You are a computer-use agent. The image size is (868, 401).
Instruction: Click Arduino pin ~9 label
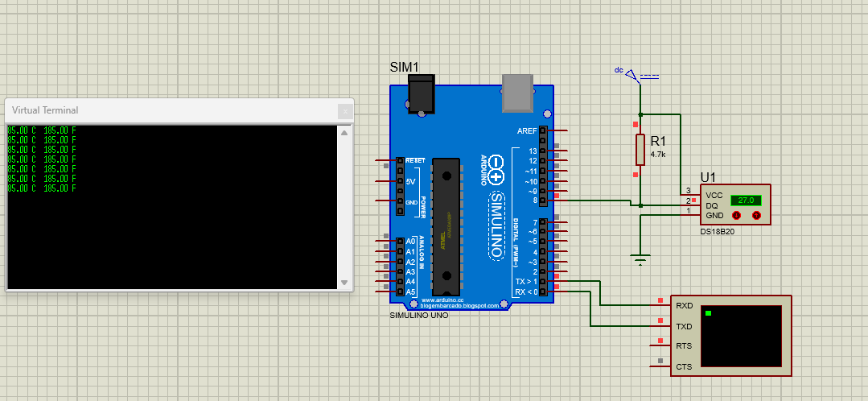[x=533, y=192]
